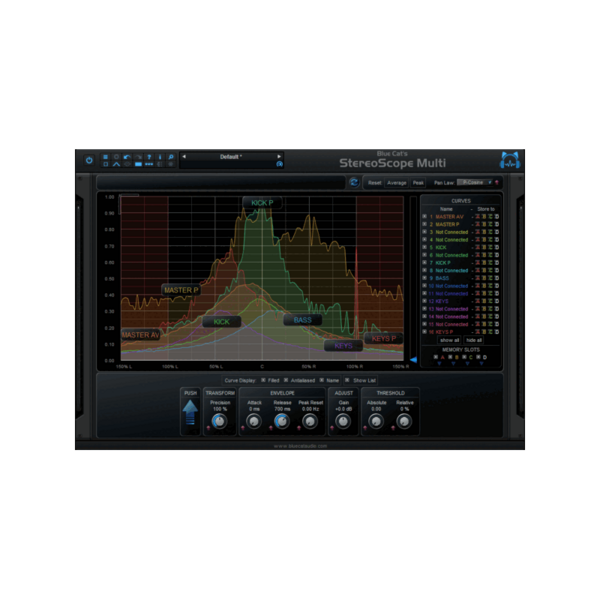Select curve name 7 KICK P in list

pos(443,263)
